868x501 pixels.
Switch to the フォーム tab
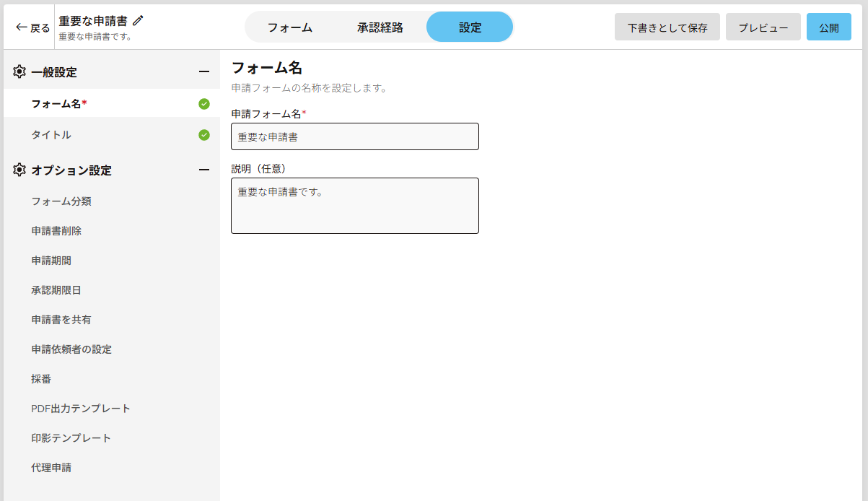[290, 27]
